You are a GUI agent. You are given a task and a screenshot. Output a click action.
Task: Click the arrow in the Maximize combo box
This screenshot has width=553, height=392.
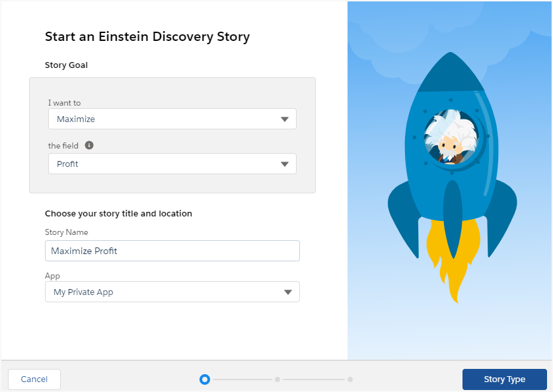point(285,119)
